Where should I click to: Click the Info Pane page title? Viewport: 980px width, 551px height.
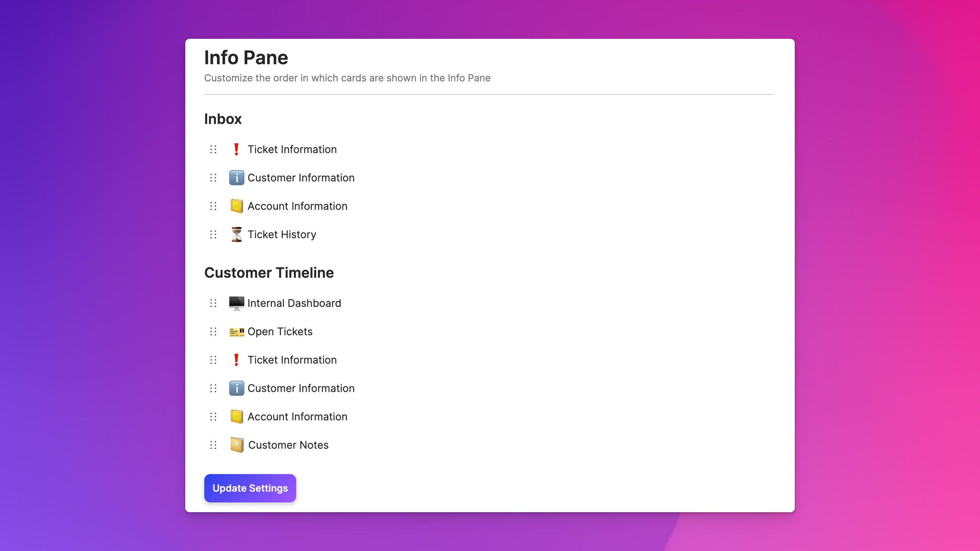coord(246,58)
